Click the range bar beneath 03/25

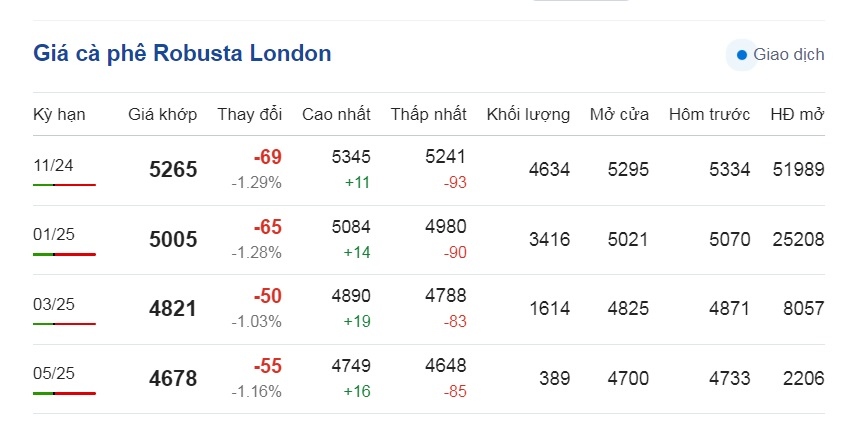click(x=64, y=324)
